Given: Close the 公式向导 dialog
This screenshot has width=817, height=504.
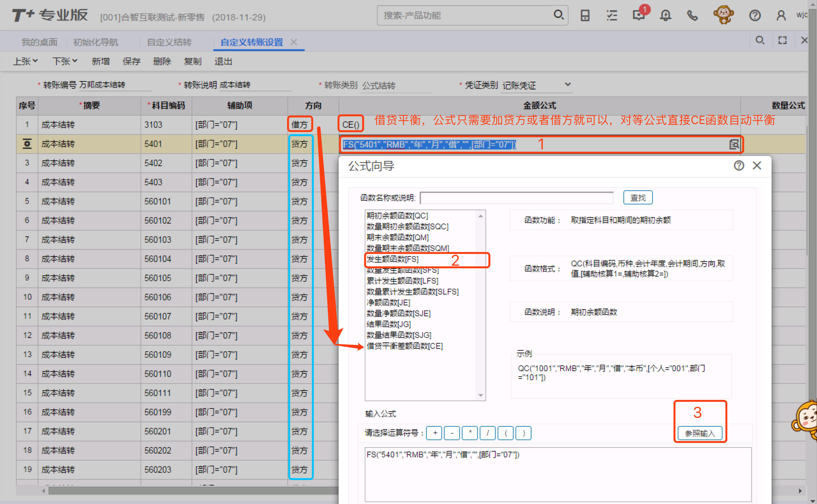Looking at the screenshot, I should 757,165.
